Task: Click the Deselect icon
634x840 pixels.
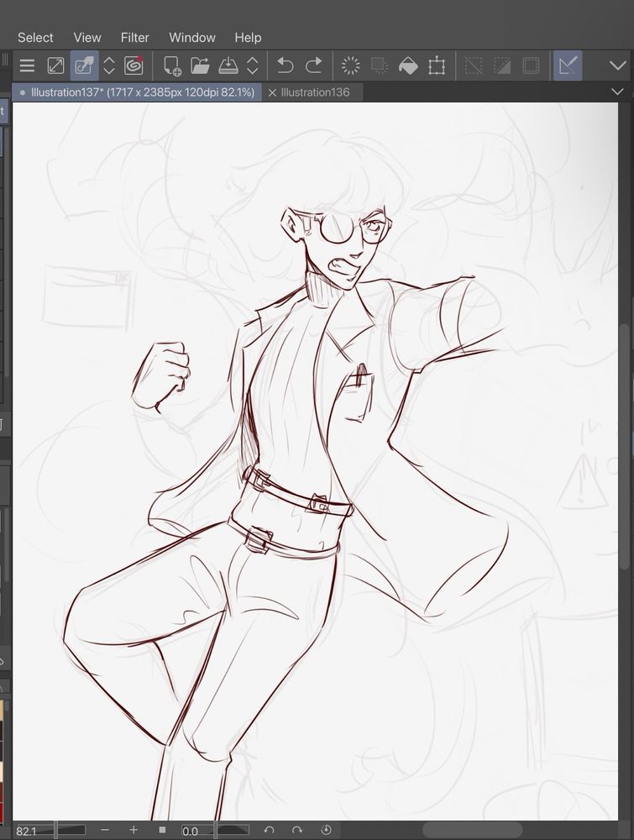Action: 474,66
